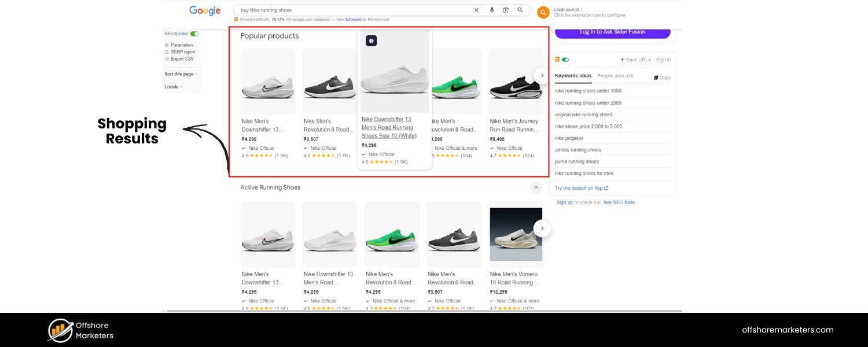The image size is (868, 347).
Task: Select the voice search microphone icon
Action: 492,10
